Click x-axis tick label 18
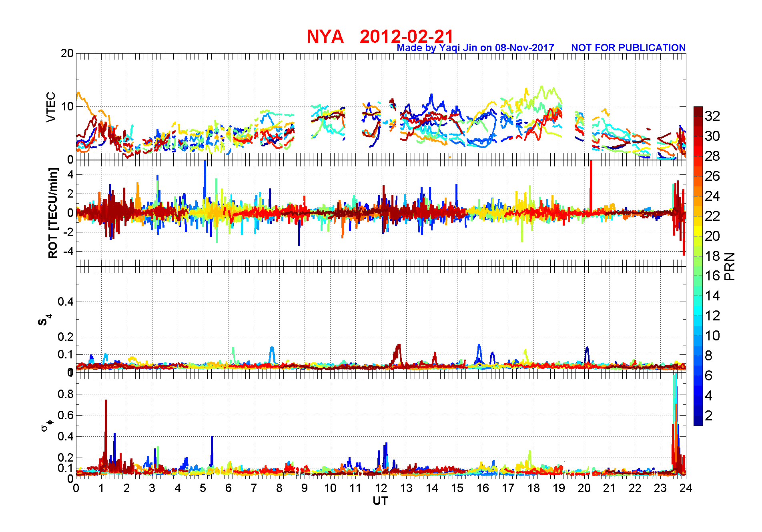 533,488
